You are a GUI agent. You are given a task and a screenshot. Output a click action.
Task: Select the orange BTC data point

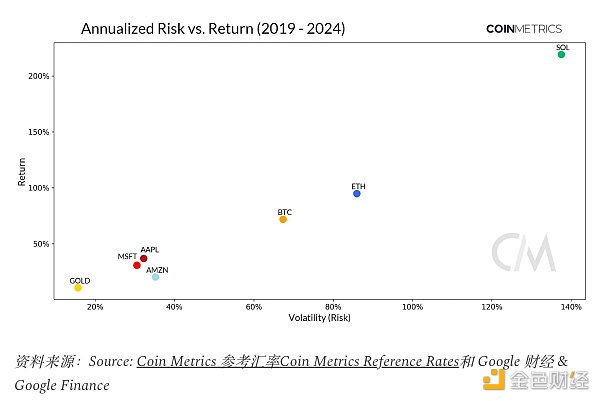pos(283,219)
